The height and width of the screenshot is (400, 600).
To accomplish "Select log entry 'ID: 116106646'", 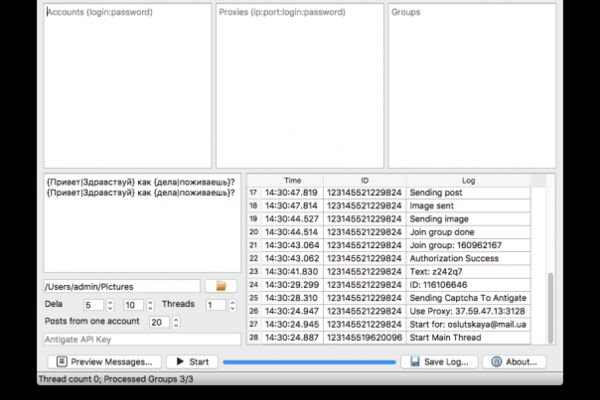I will (x=468, y=285).
